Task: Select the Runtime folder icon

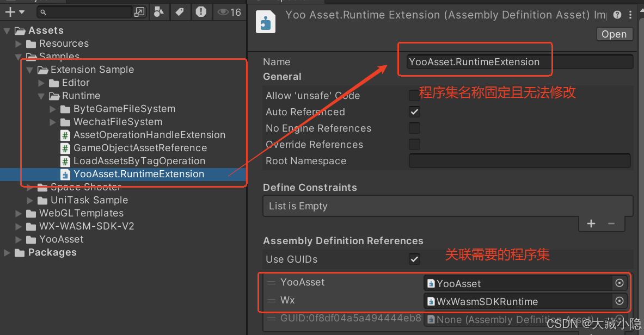Action: (54, 96)
